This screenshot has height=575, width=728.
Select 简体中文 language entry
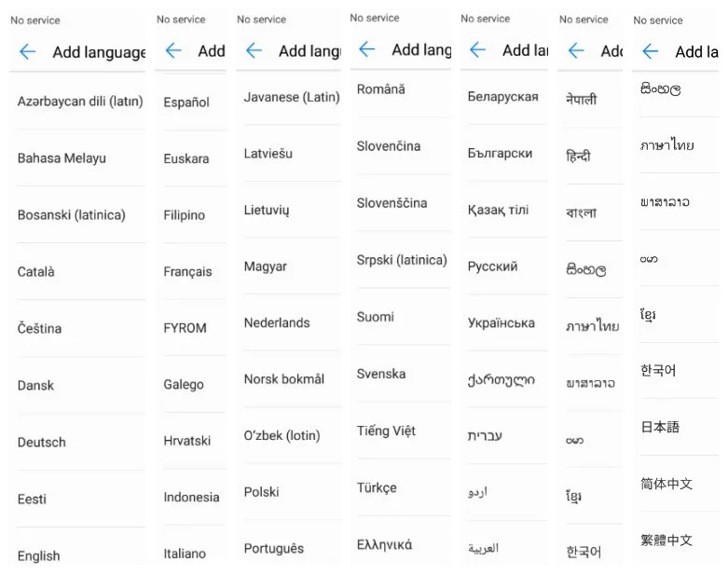click(x=666, y=484)
